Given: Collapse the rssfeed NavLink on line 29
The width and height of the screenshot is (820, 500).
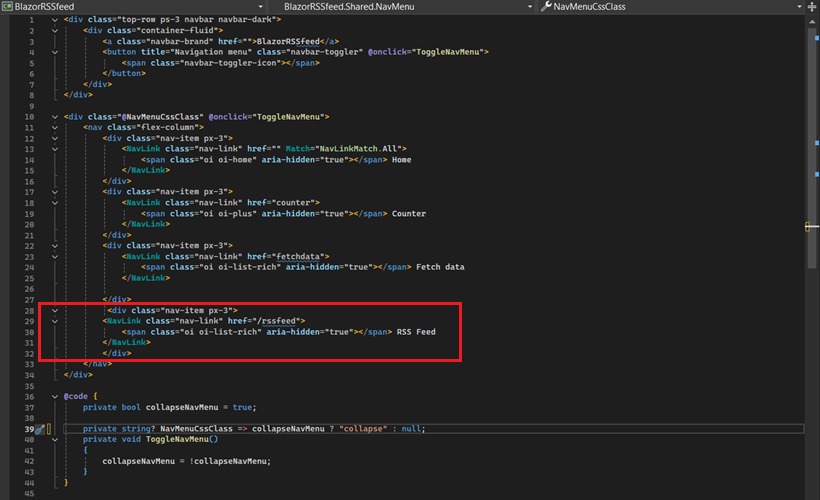Looking at the screenshot, I should coord(54,321).
